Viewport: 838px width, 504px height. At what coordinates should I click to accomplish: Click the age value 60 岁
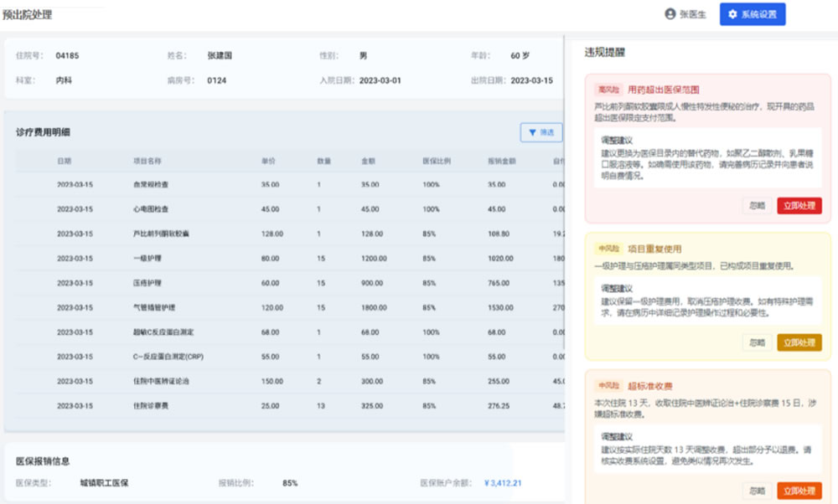520,55
